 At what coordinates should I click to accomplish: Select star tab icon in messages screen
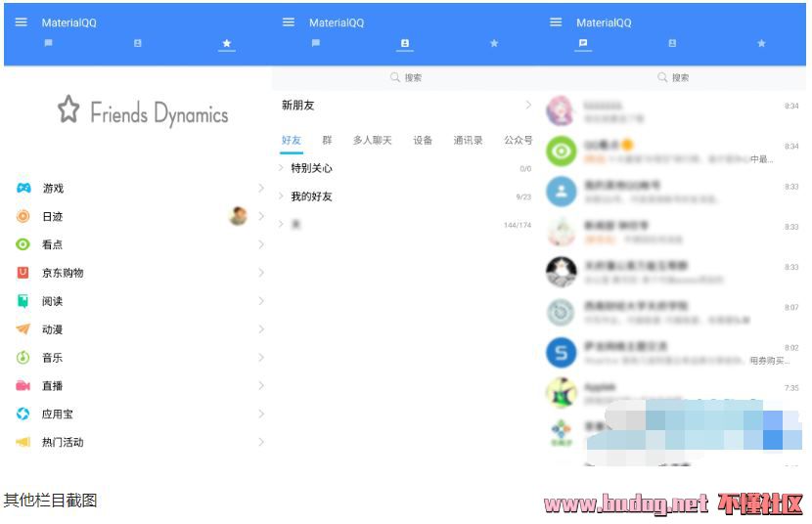tap(761, 43)
